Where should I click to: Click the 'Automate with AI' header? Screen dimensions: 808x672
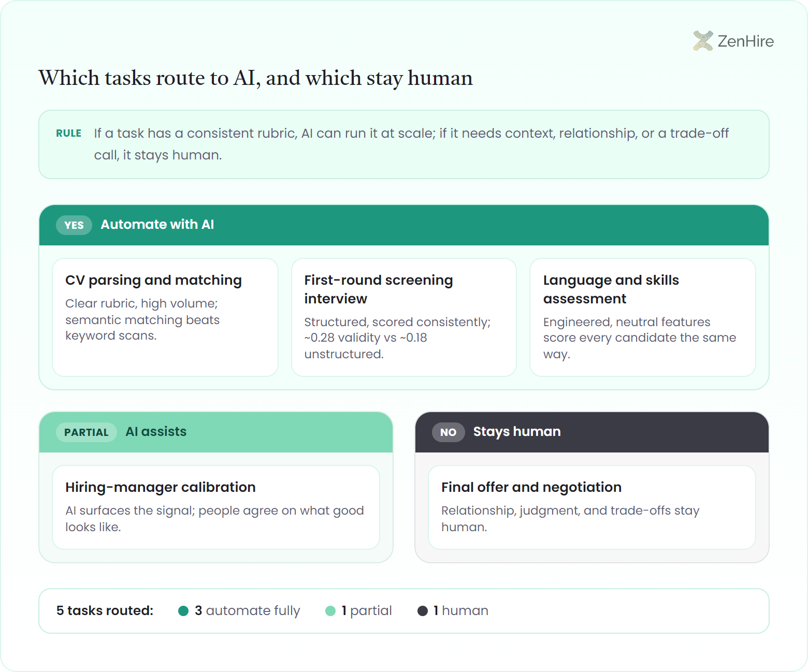pos(157,224)
